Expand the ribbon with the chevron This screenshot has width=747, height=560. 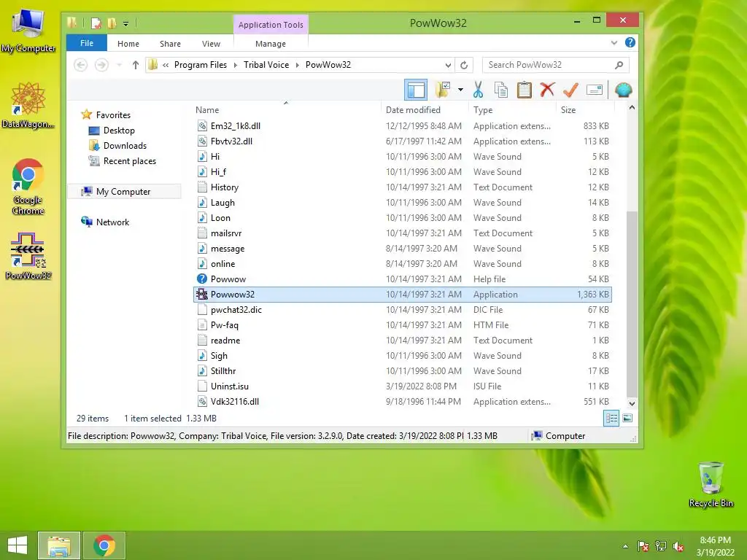pos(614,43)
